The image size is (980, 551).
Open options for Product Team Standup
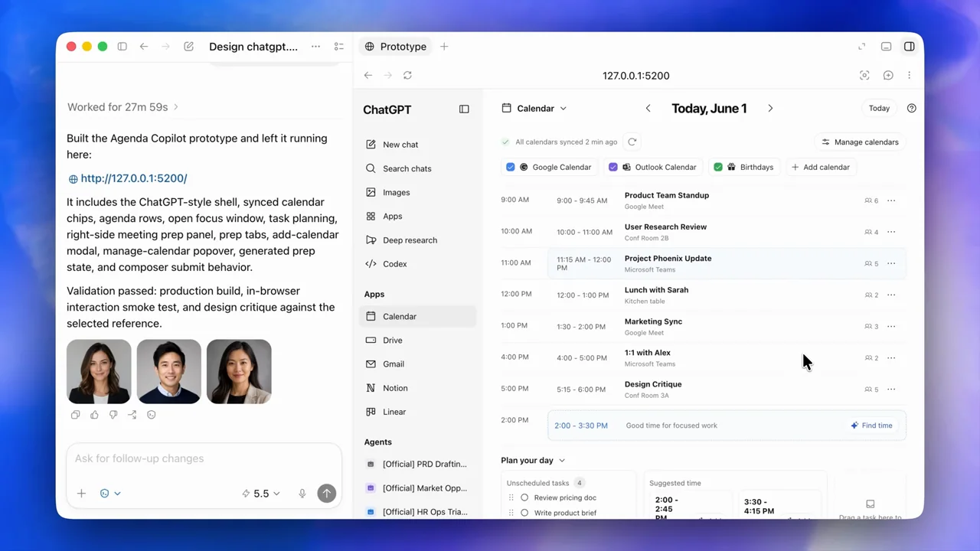[x=891, y=201]
